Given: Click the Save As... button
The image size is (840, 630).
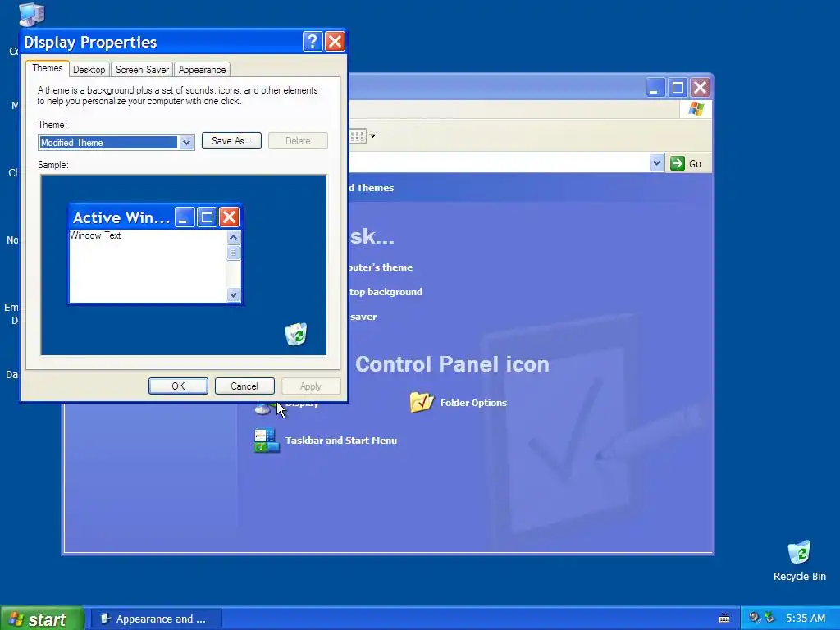Looking at the screenshot, I should click(x=231, y=141).
